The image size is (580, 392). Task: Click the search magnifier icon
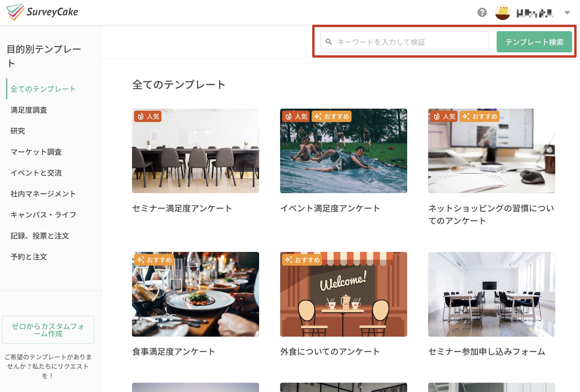[329, 42]
